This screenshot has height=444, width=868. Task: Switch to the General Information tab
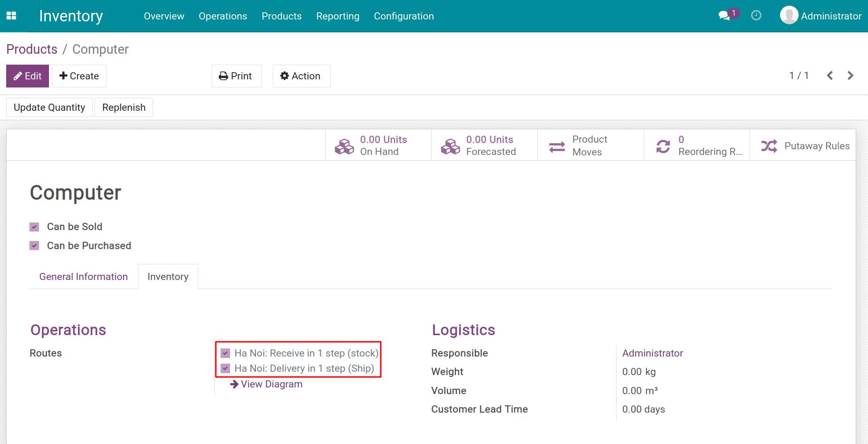pos(83,276)
